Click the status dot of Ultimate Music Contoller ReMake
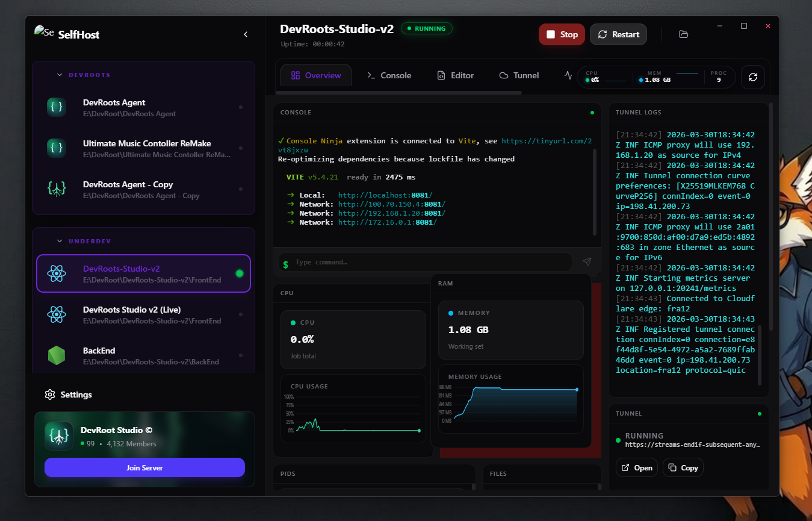Screen dimensions: 812x521 click(x=241, y=148)
